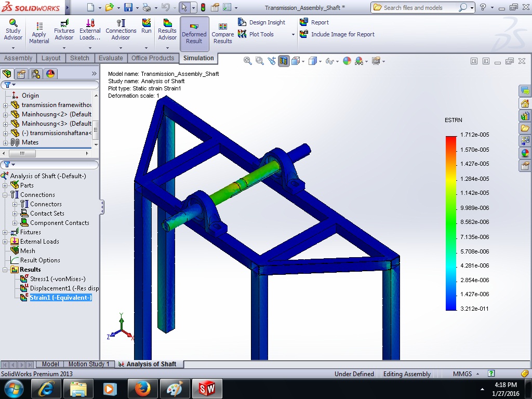This screenshot has height=399, width=532.
Task: Open Internet Explorer from taskbar
Action: pos(46,389)
